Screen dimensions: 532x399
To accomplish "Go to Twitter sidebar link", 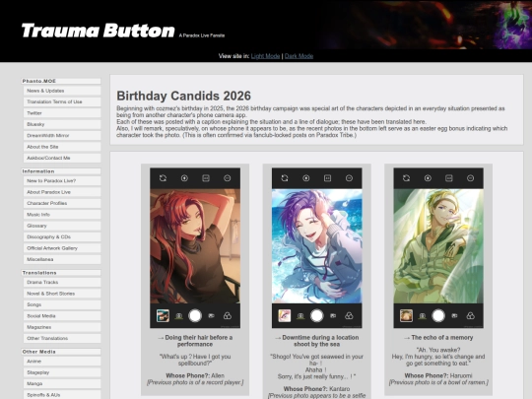I will tap(62, 113).
